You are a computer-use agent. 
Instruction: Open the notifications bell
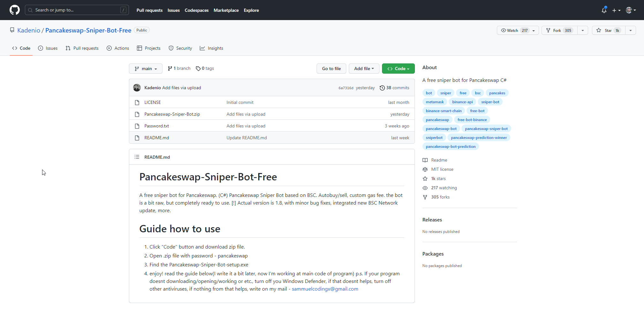click(604, 10)
